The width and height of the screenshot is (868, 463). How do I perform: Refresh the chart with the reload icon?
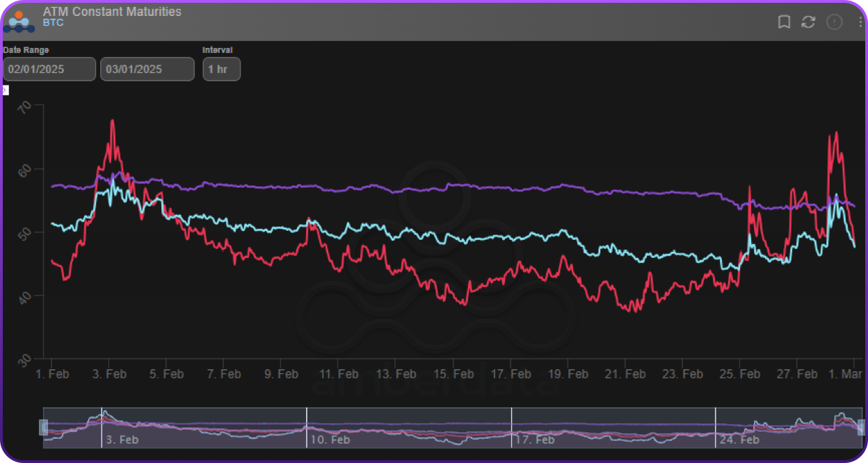pyautogui.click(x=808, y=22)
